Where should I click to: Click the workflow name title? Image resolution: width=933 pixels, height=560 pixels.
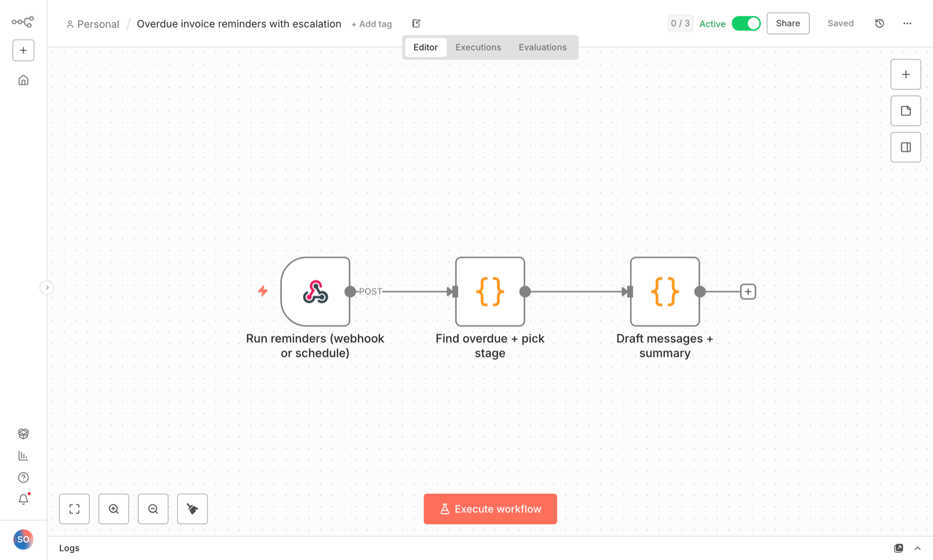pyautogui.click(x=239, y=24)
